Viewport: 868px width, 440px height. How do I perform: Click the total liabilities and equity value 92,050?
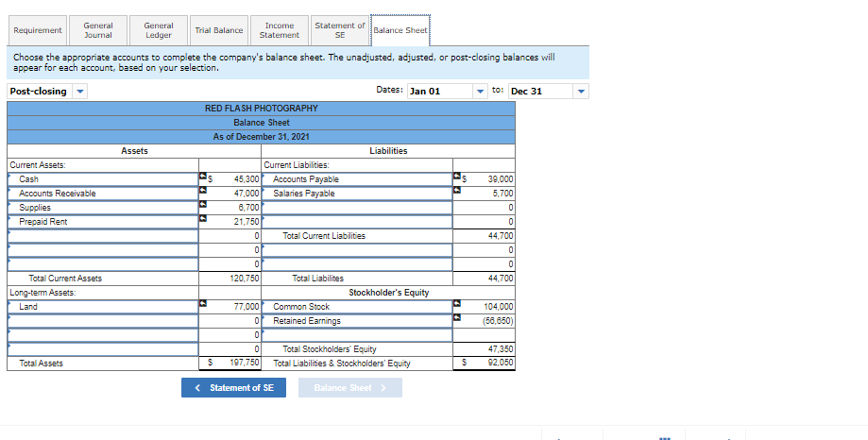[x=501, y=364]
